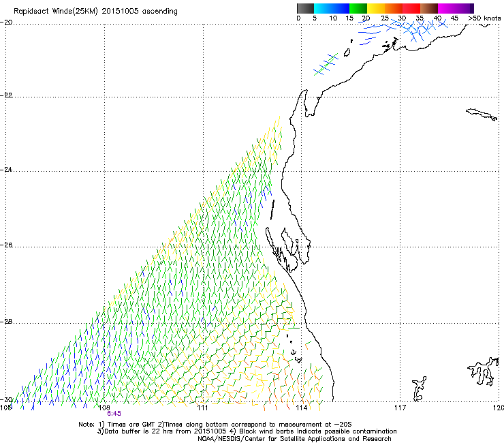Click the '>50 knots' legend label

tap(484, 18)
